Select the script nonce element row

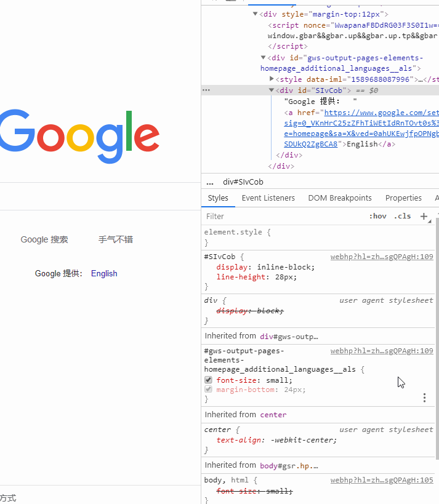tap(353, 25)
